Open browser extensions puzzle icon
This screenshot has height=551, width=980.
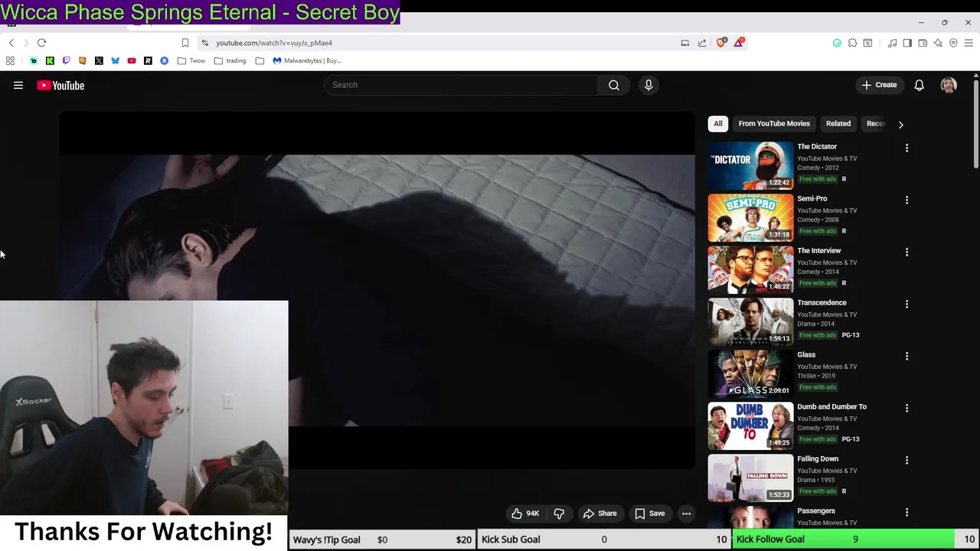(x=852, y=43)
